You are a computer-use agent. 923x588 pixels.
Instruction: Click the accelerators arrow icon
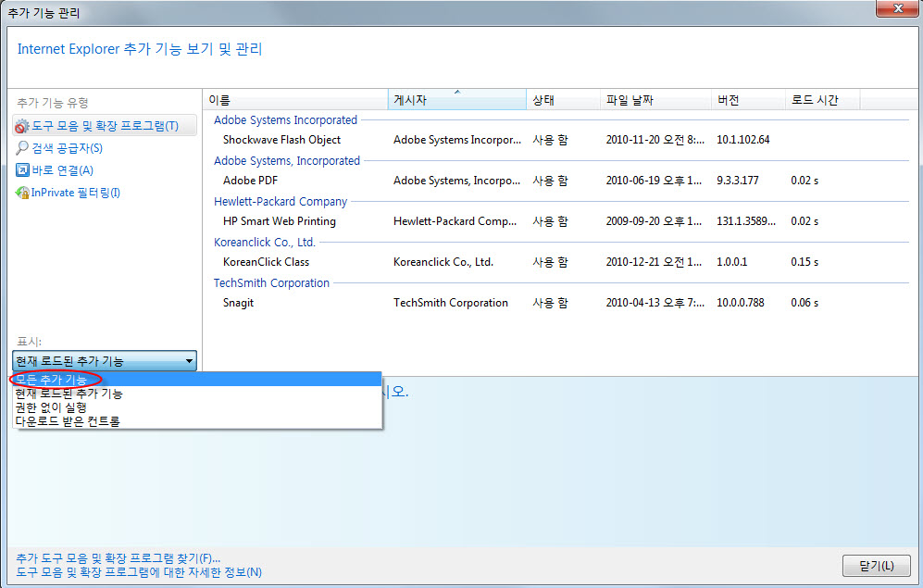coord(22,170)
